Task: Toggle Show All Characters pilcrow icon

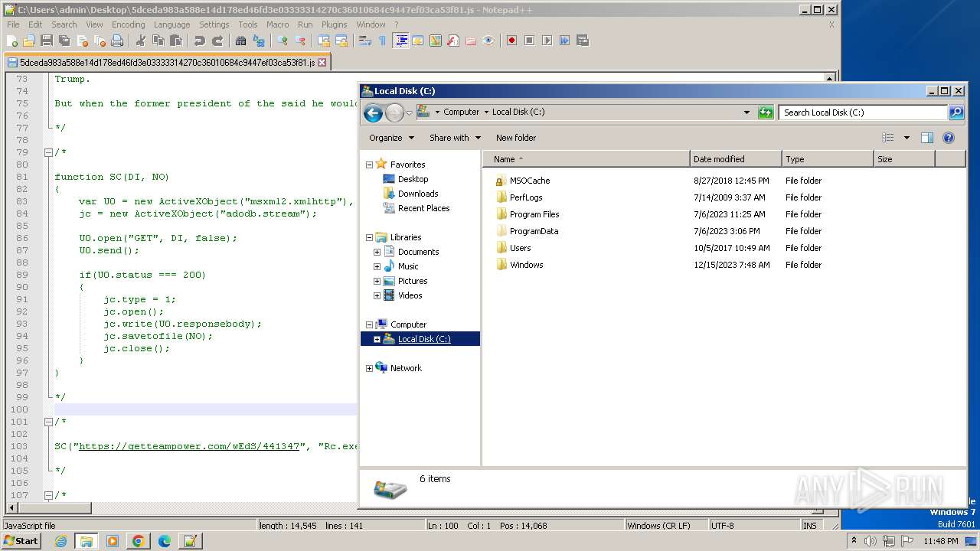Action: (x=383, y=41)
